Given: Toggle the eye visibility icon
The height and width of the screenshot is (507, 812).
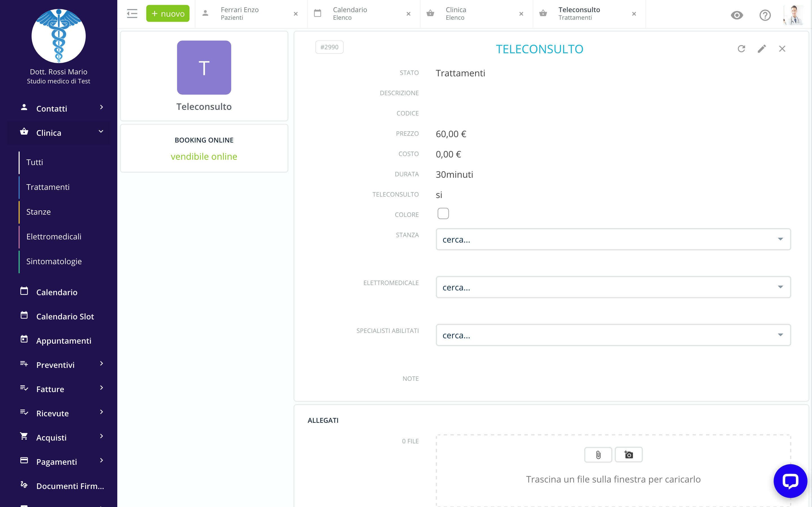Looking at the screenshot, I should tap(737, 15).
